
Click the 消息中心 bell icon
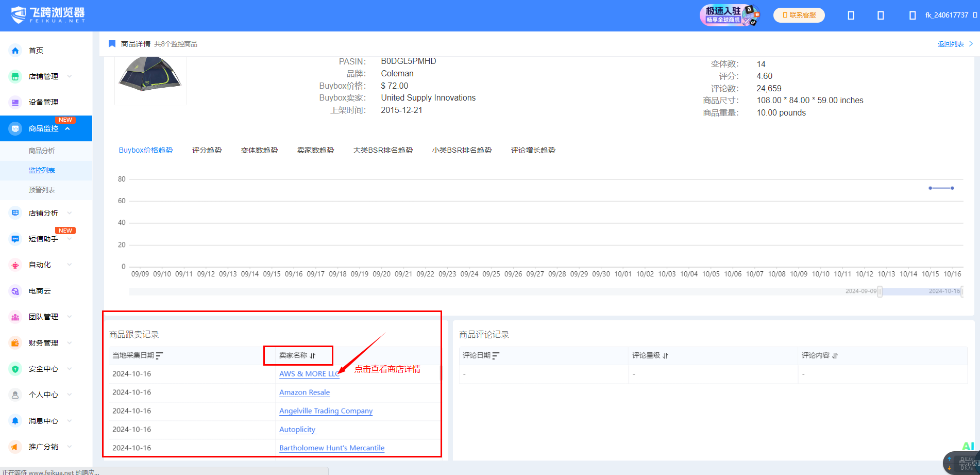click(15, 421)
